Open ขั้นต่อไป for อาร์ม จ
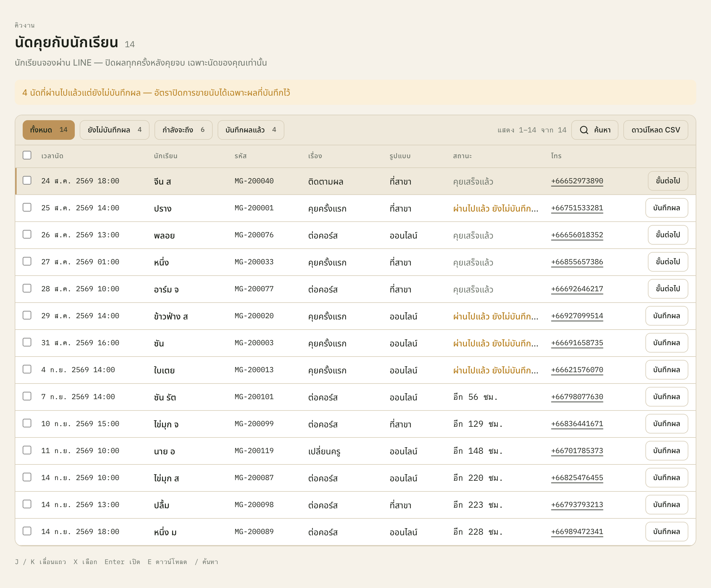This screenshot has height=588, width=711. coord(668,289)
